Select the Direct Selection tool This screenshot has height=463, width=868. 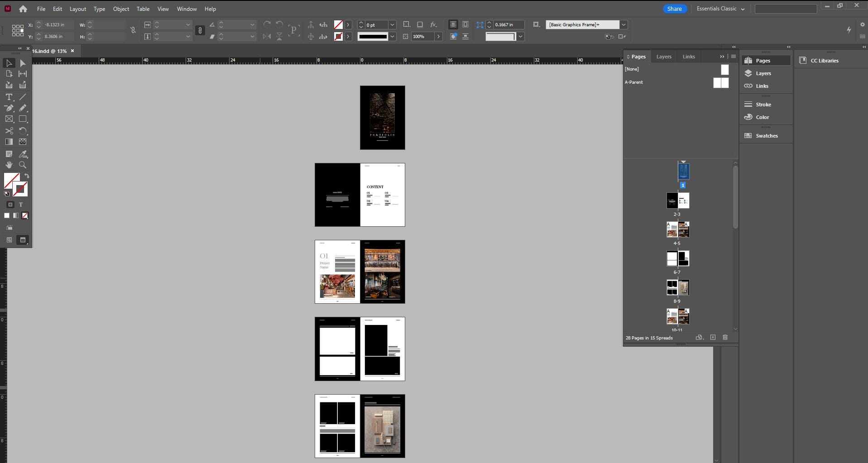click(x=22, y=63)
